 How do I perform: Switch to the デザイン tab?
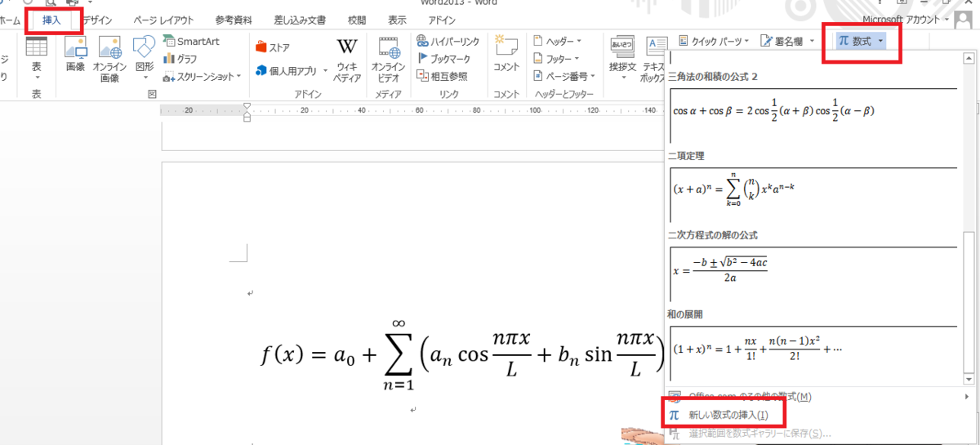97,20
